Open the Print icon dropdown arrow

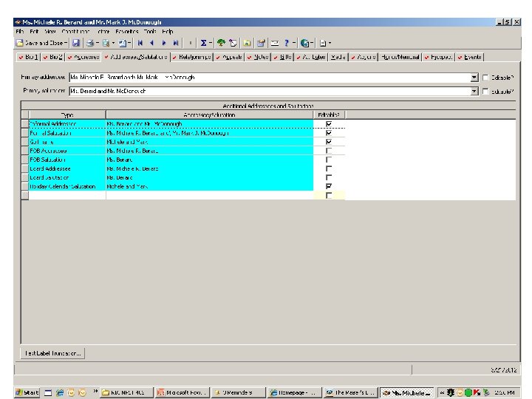coord(97,43)
